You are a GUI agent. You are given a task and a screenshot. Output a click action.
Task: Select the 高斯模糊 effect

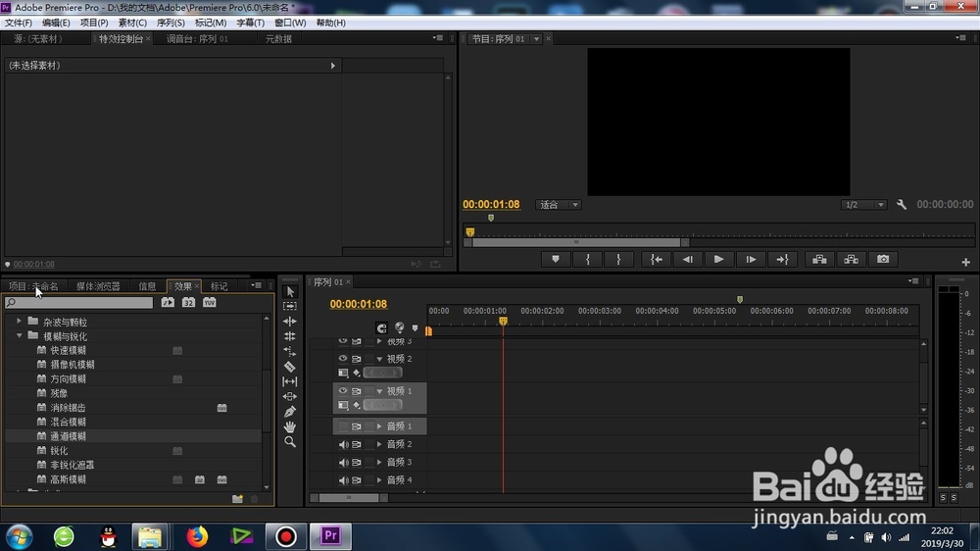click(x=69, y=479)
